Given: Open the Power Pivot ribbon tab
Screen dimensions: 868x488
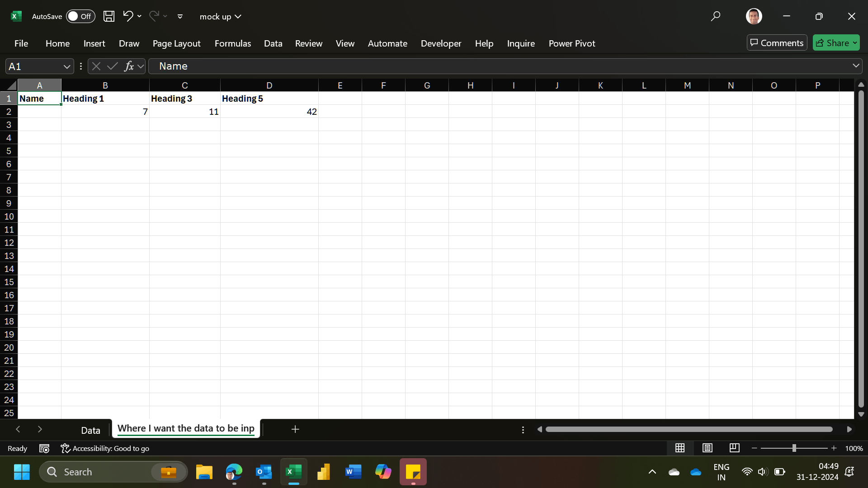Looking at the screenshot, I should [x=572, y=43].
